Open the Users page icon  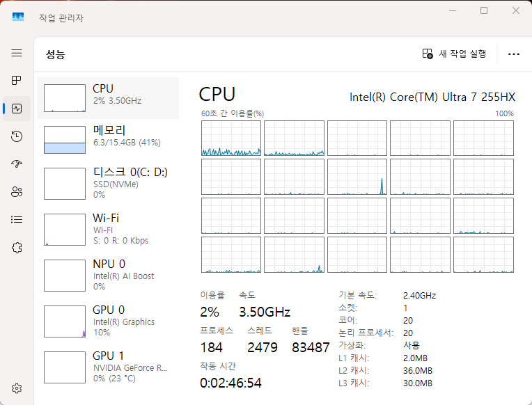click(17, 192)
